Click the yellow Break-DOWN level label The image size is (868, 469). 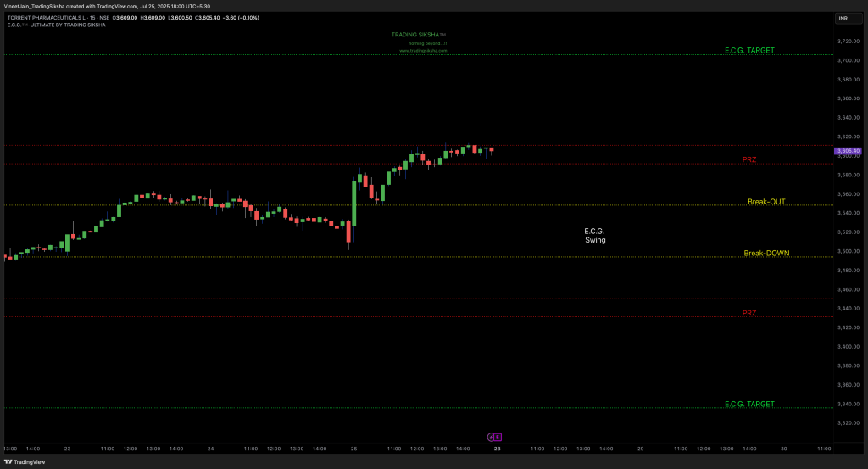[766, 253]
